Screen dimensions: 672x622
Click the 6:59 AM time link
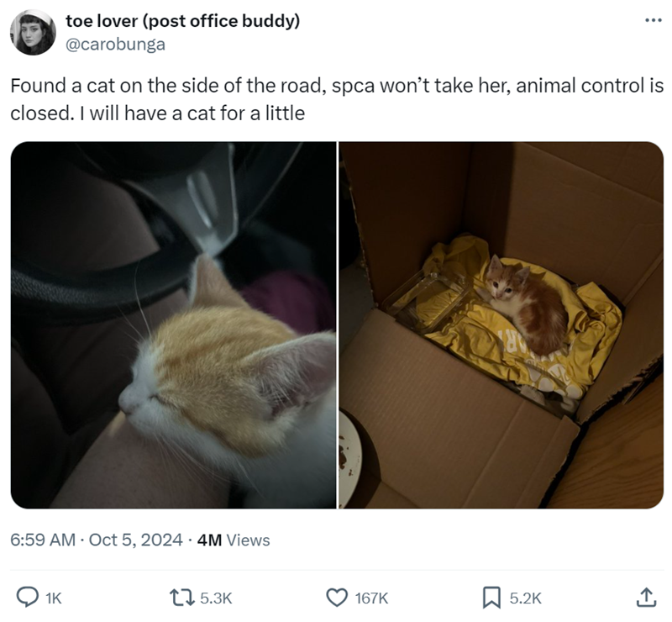(42, 540)
